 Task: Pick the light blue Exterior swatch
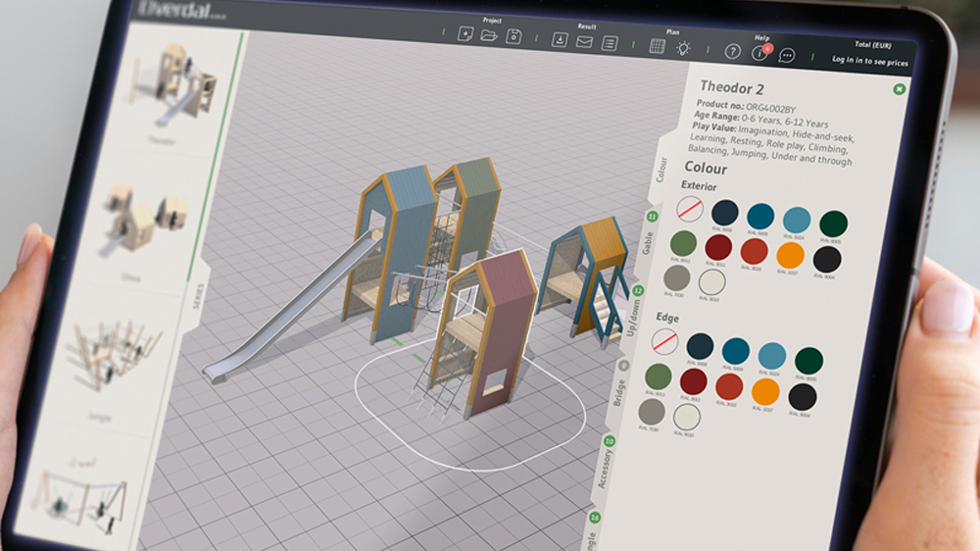(x=797, y=221)
